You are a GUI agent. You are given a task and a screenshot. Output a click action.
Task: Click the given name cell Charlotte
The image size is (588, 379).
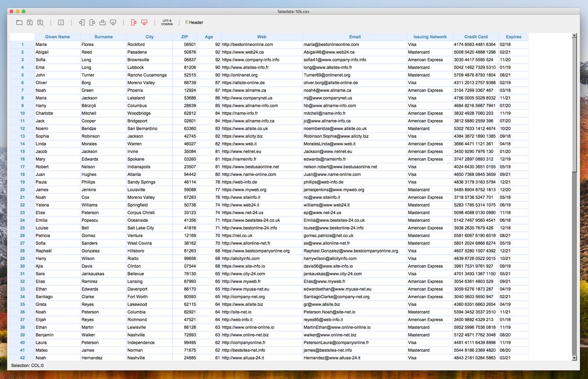pyautogui.click(x=57, y=113)
